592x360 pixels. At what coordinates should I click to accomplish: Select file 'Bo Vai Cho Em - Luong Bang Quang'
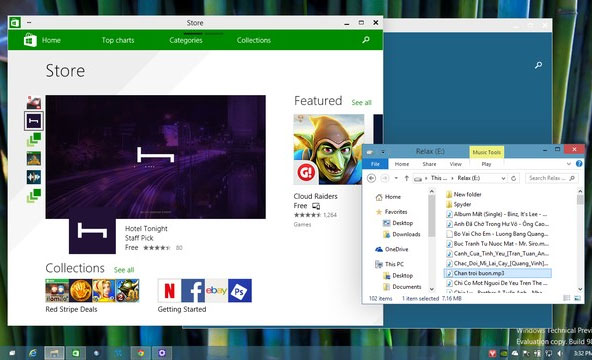498,234
